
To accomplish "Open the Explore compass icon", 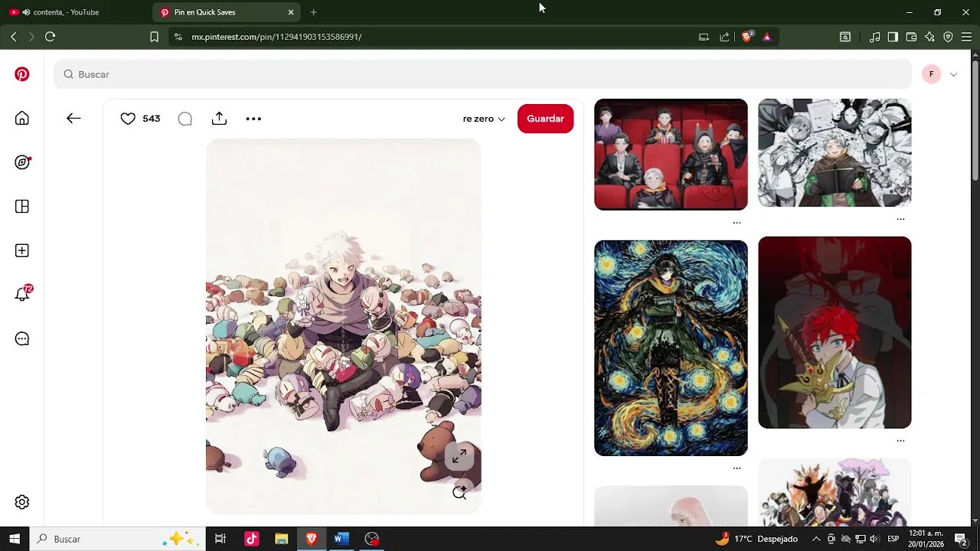I will pos(22,162).
